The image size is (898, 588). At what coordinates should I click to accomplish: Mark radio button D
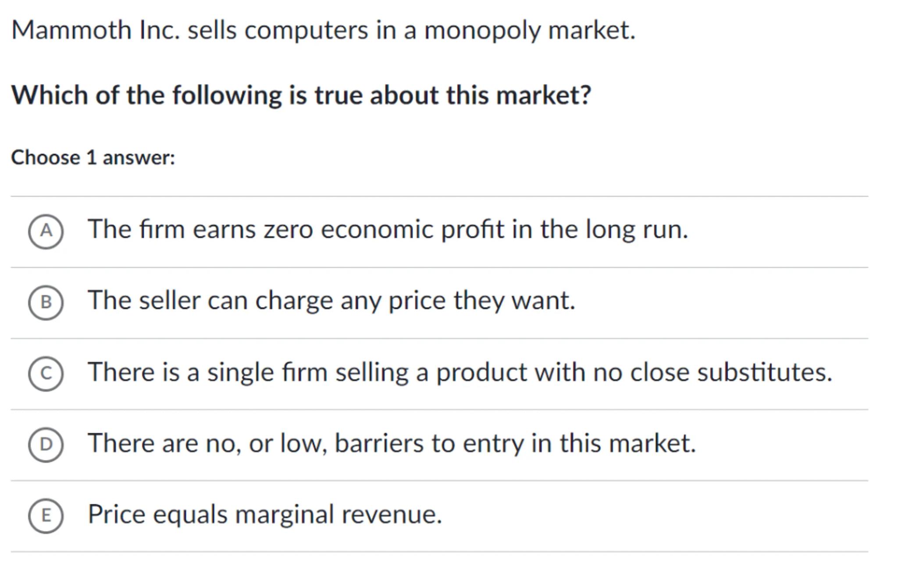pos(46,445)
